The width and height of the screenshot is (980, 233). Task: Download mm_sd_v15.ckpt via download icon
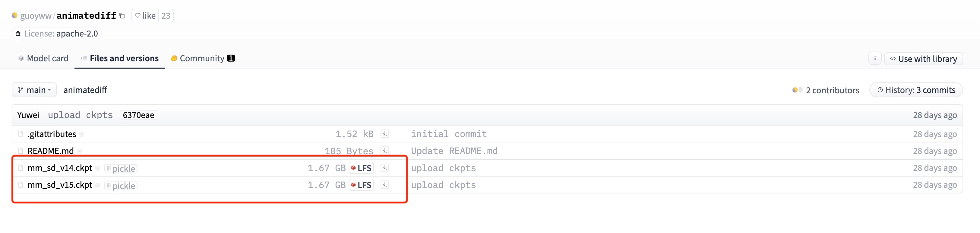385,185
